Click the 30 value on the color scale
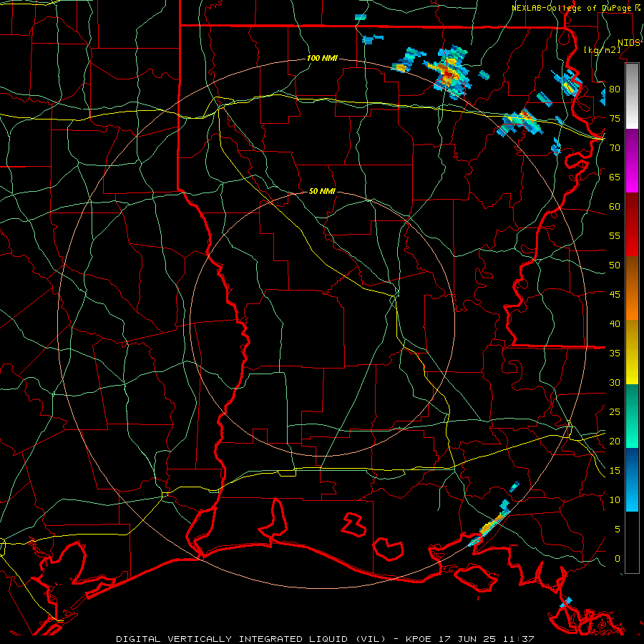Viewport: 644px width, 644px height. 615,382
